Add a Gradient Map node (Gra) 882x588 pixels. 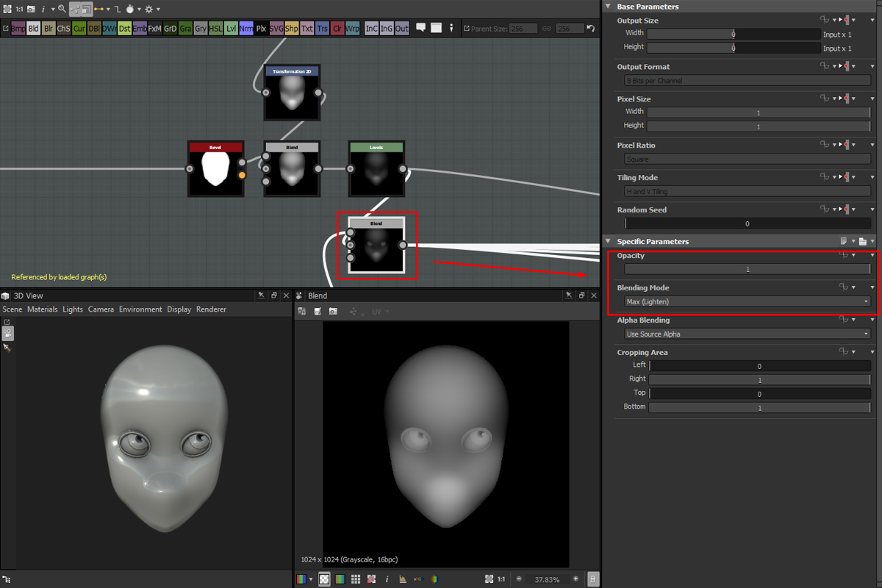pyautogui.click(x=185, y=29)
